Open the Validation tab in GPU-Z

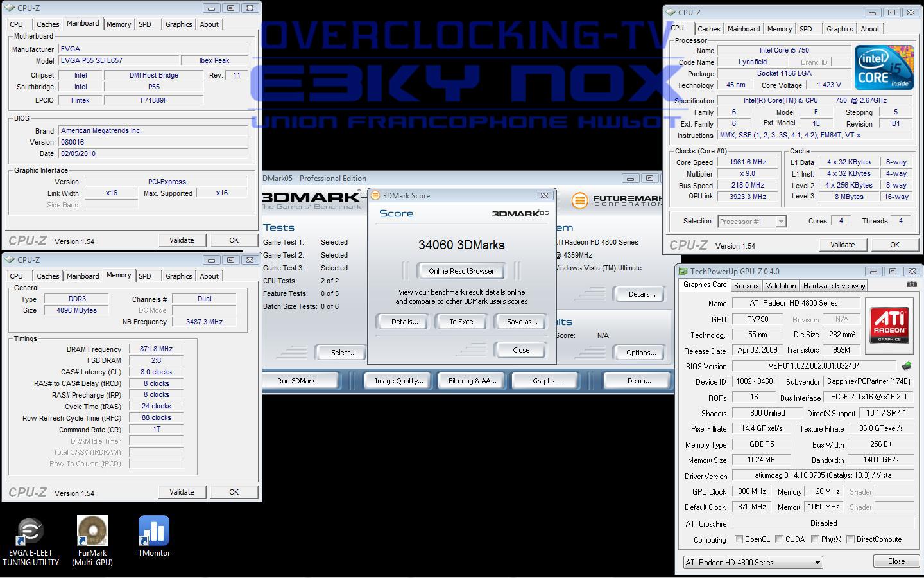tap(781, 286)
